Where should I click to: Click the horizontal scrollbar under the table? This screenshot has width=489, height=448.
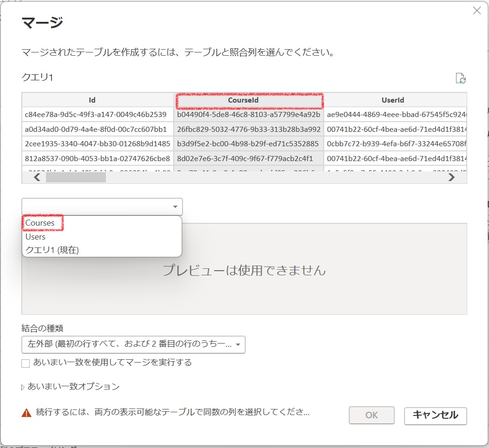[x=76, y=177]
